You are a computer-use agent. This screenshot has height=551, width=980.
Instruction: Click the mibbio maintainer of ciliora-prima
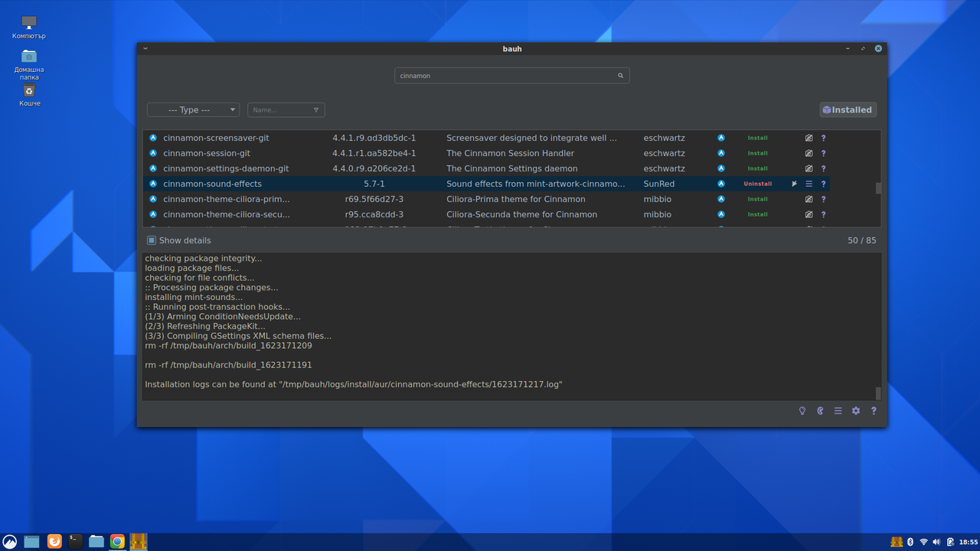tap(658, 199)
